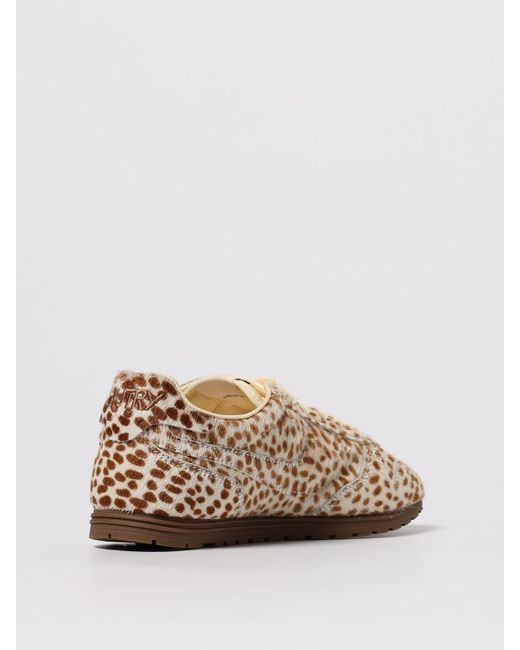The height and width of the screenshot is (650, 520).
Task: Click the gray strip right of photo
Action: tap(512, 325)
